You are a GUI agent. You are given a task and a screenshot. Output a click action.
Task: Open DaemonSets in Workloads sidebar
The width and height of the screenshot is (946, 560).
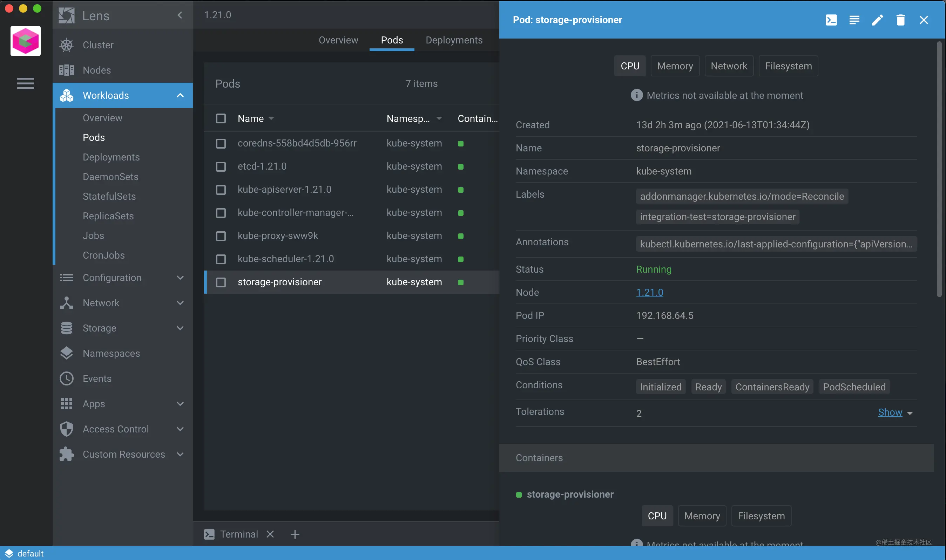pos(110,177)
